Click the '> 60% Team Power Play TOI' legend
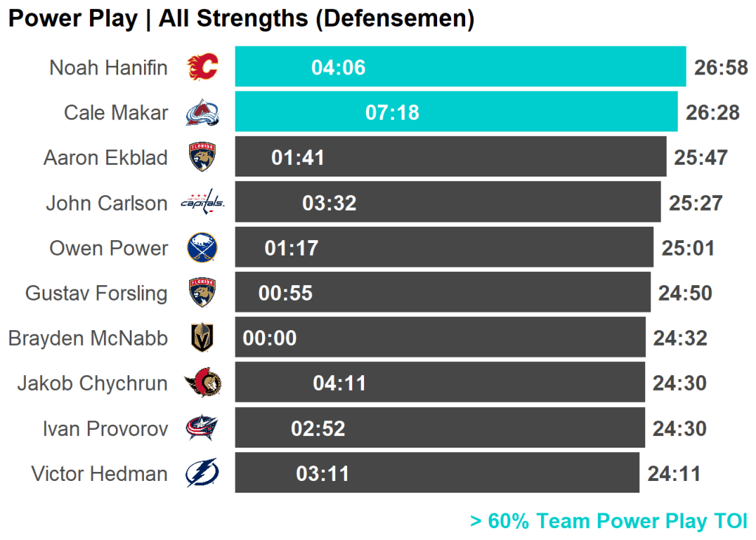The image size is (756, 540). pyautogui.click(x=608, y=521)
